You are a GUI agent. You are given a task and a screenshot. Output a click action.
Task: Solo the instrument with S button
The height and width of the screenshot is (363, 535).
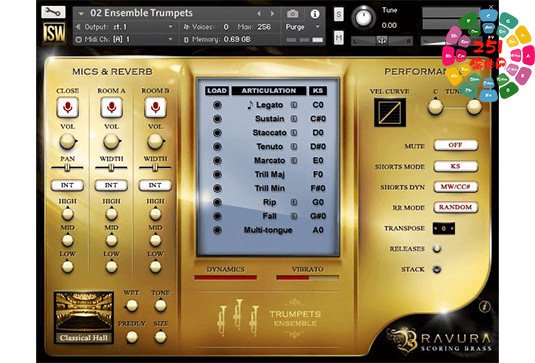point(338,14)
